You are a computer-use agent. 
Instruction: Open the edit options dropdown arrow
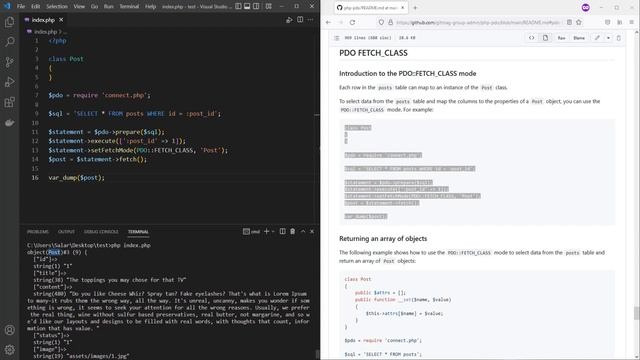[x=608, y=38]
